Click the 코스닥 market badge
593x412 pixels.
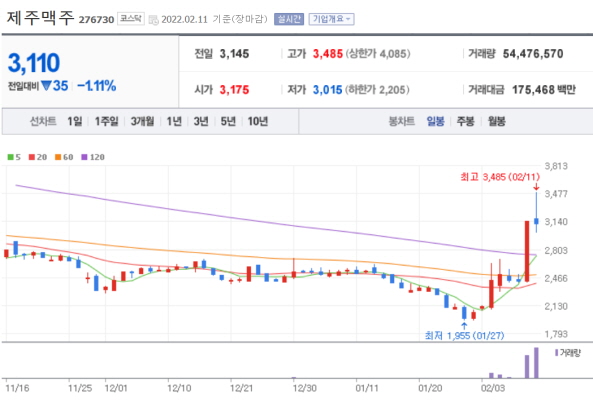(x=131, y=19)
